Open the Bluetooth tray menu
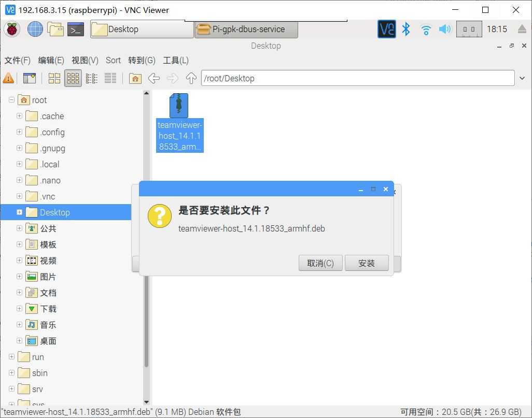The image size is (532, 418). pyautogui.click(x=406, y=29)
